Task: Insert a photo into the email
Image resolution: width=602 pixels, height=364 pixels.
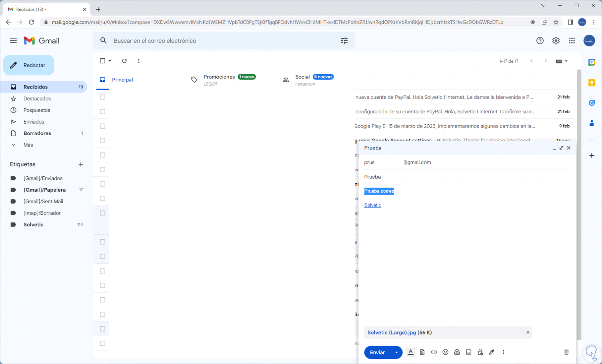Action: coord(468,352)
